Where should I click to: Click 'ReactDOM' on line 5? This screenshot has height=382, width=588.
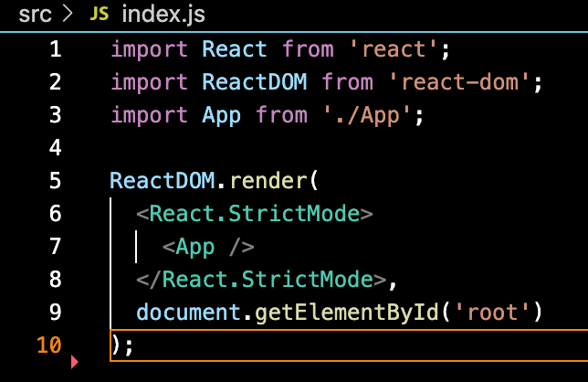162,181
